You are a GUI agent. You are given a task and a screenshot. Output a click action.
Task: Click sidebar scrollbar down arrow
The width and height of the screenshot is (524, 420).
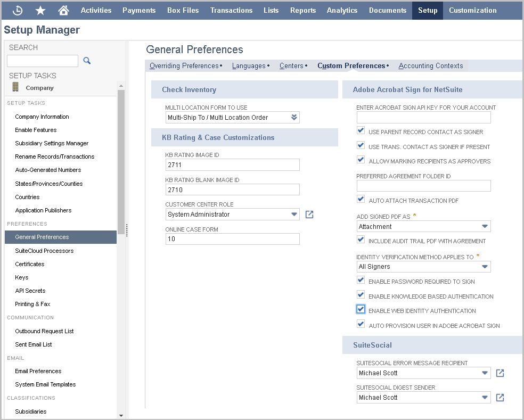(x=121, y=416)
